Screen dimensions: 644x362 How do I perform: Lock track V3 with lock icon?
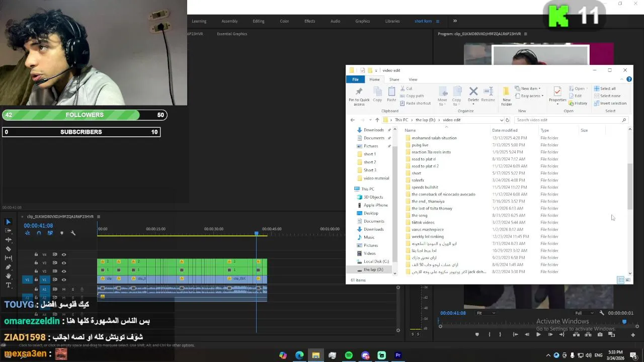tap(36, 262)
